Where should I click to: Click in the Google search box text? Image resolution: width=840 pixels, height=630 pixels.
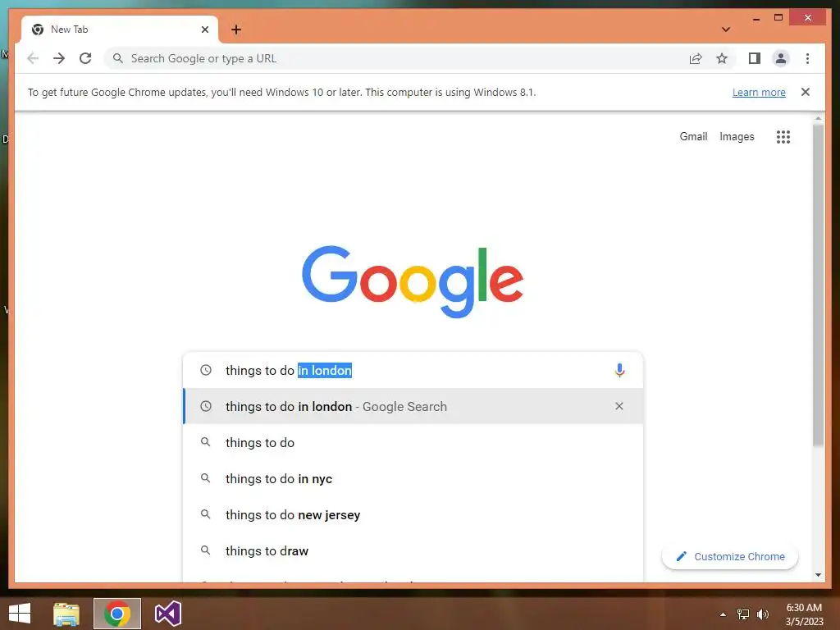[x=288, y=370]
